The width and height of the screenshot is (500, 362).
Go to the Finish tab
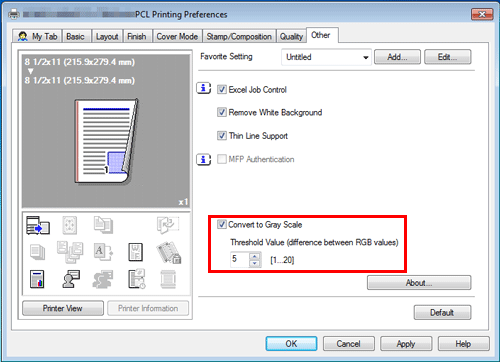(x=137, y=36)
